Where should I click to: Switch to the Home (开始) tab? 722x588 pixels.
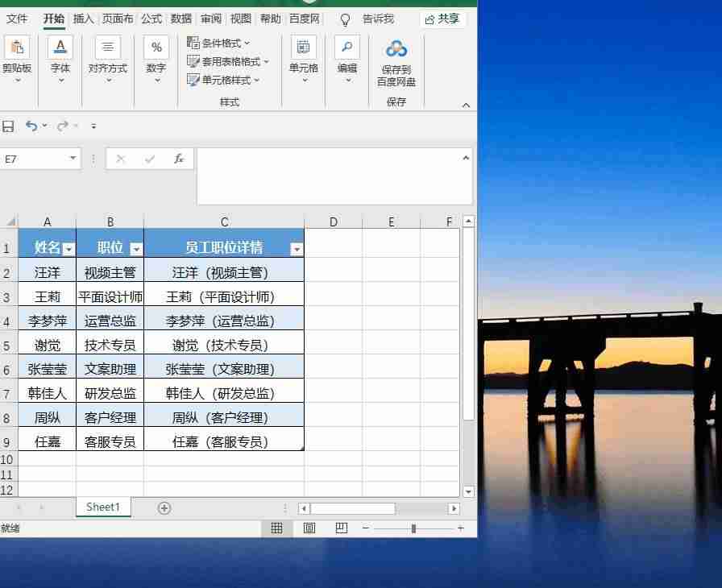pos(54,19)
